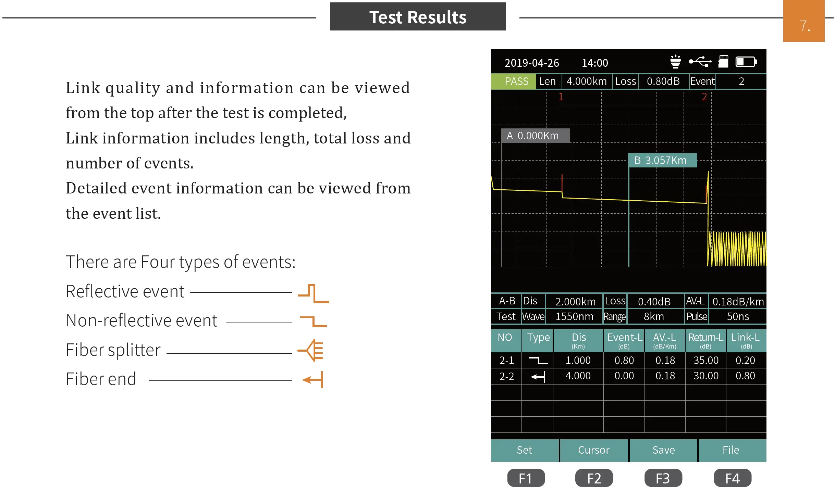Viewport: 835px width, 504px height.
Task: Open the File softkey menu
Action: 731,450
